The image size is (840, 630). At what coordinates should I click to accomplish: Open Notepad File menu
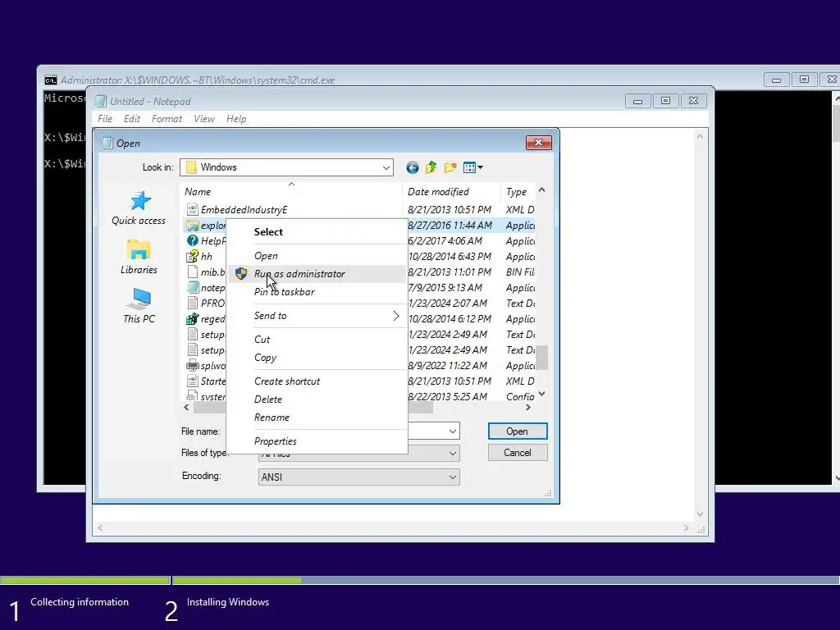(x=105, y=119)
